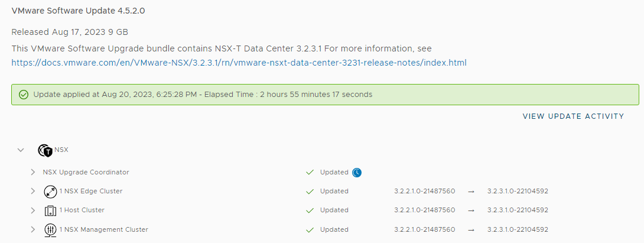Click the Host Cluster updated checkmark
The image size is (644, 243).
click(310, 210)
